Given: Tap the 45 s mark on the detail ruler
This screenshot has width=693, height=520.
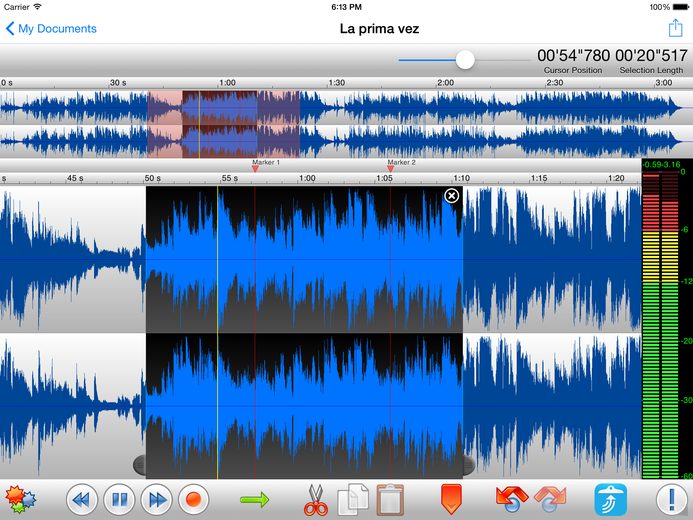Looking at the screenshot, I should click(75, 178).
